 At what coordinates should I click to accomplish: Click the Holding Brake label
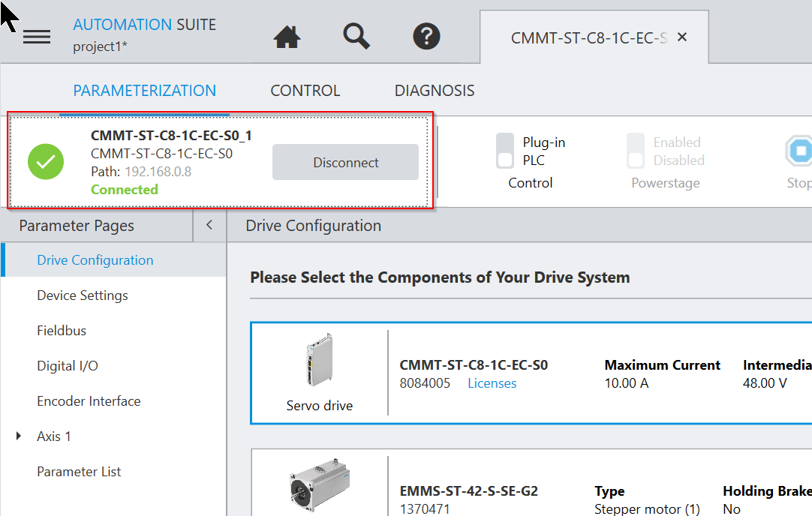point(767,490)
